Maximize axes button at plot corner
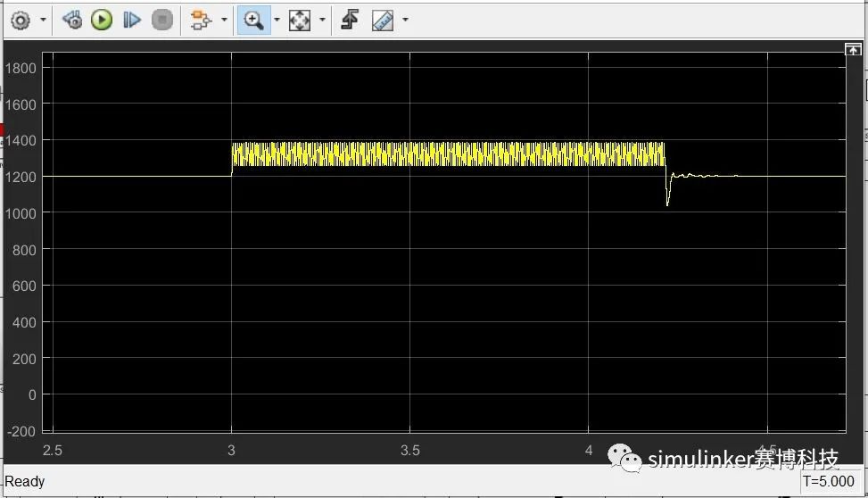Viewport: 868px width, 498px height. click(853, 49)
